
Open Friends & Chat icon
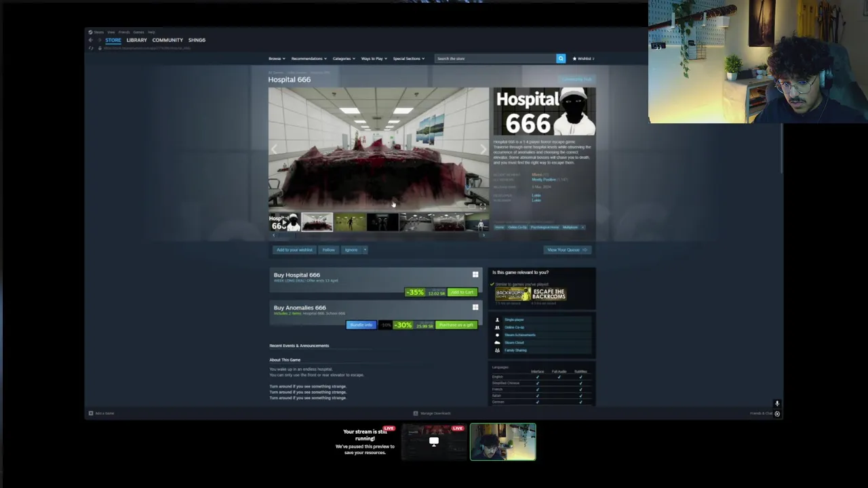(777, 413)
